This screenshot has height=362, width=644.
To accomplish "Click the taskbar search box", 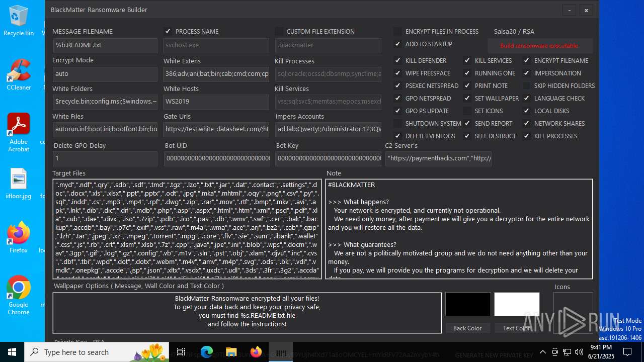I will click(97, 352).
